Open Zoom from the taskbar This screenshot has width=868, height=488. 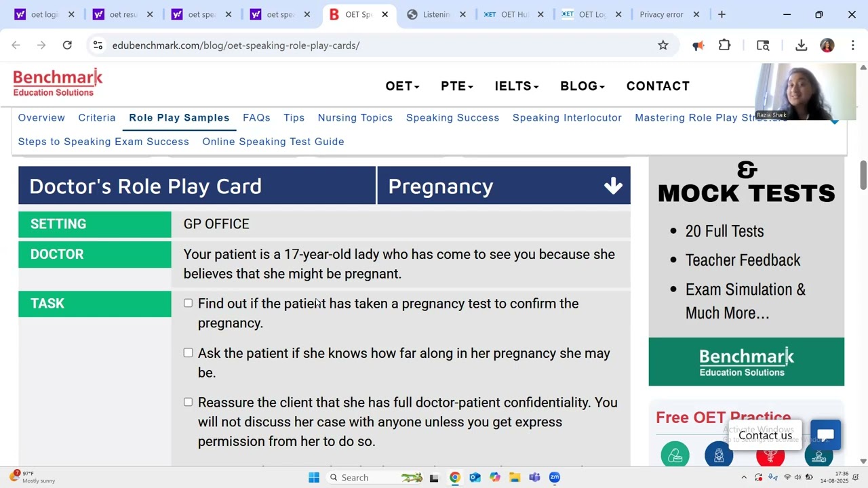point(555,478)
